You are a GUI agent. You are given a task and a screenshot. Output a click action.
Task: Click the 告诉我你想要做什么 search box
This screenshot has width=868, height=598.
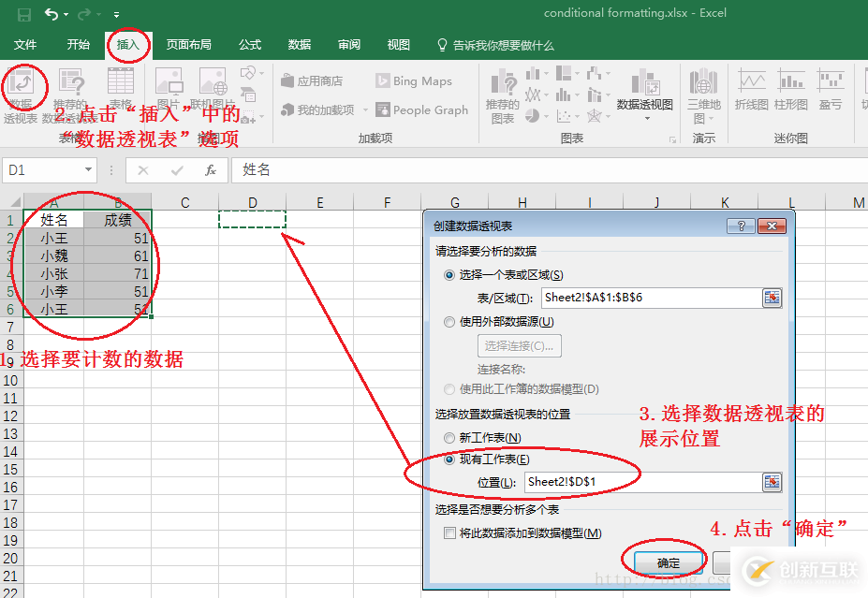[495, 45]
